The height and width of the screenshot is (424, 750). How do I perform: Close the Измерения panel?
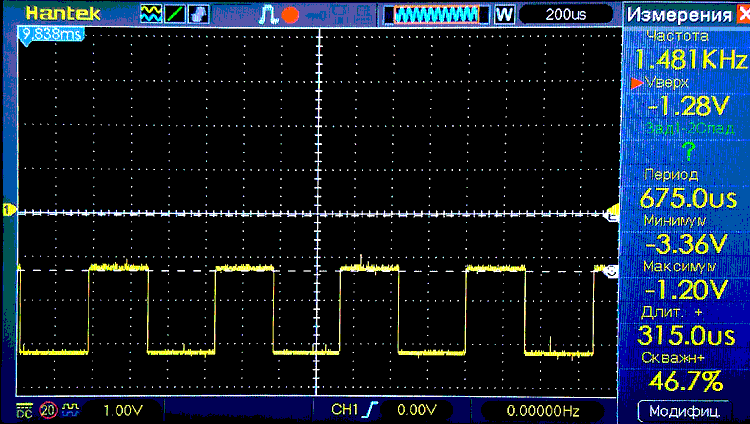click(x=743, y=14)
